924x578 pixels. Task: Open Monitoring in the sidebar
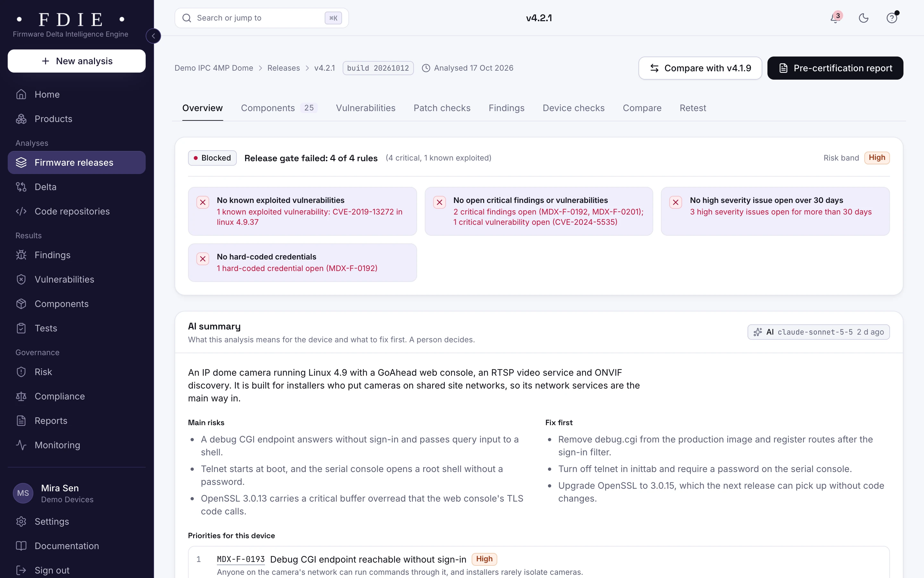pyautogui.click(x=77, y=445)
